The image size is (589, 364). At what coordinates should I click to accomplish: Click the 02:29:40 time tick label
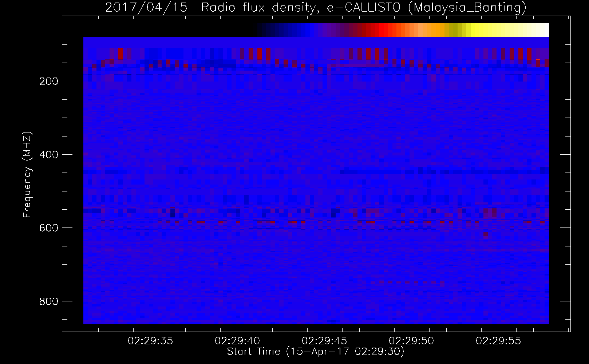tap(237, 341)
